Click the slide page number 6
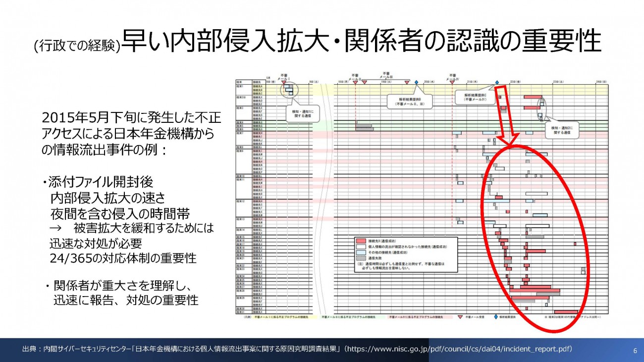This screenshot has width=644, height=362. (x=635, y=351)
